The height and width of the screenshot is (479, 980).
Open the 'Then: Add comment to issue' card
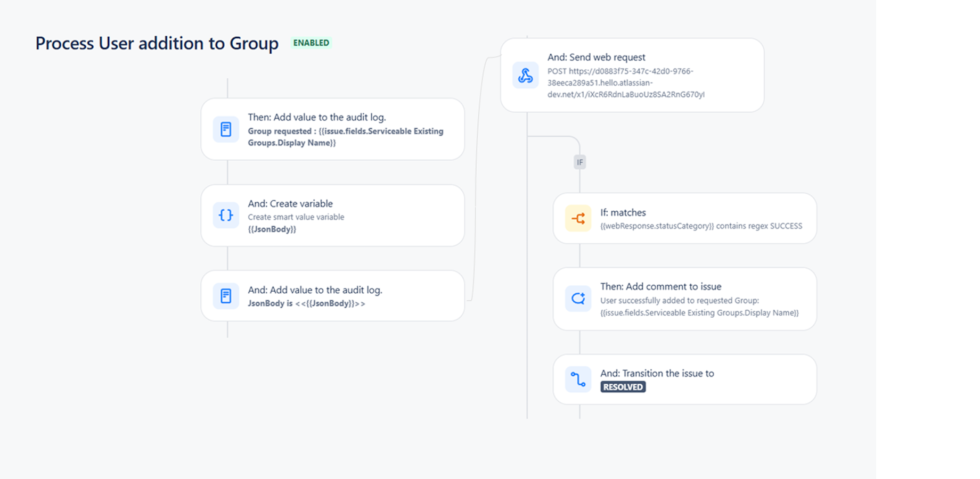click(685, 299)
